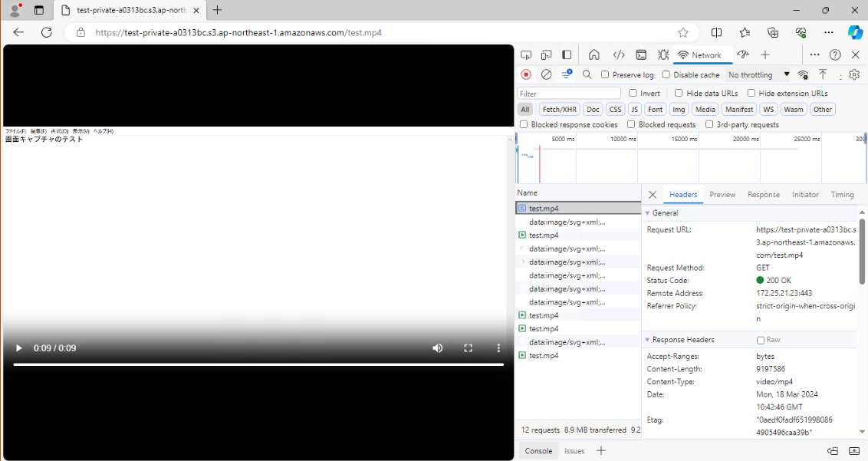The image size is (868, 461).
Task: Toggle device emulation mode
Action: point(547,55)
